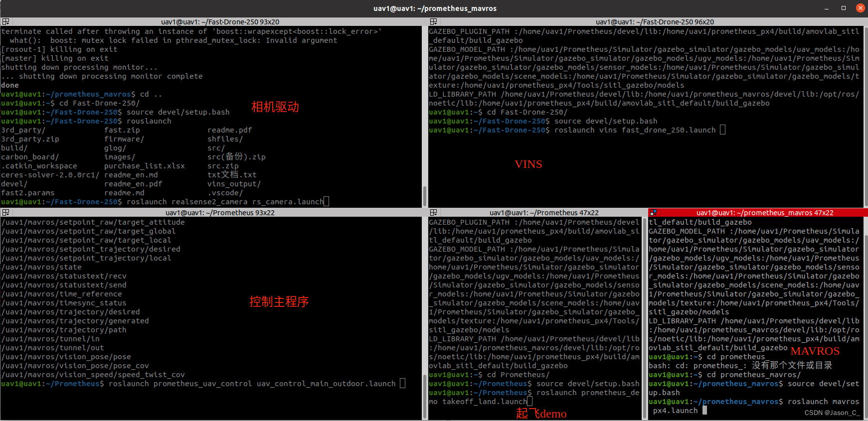
Task: Click the scrollbar of the Prometheus 47x22 pane
Action: pyautogui.click(x=645, y=318)
